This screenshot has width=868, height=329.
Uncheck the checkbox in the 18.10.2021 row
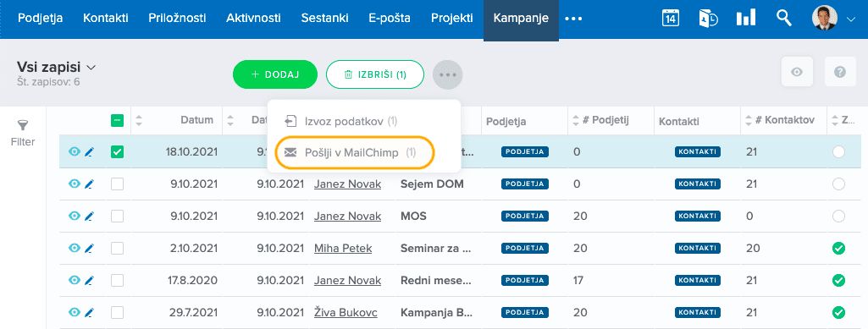coord(118,151)
